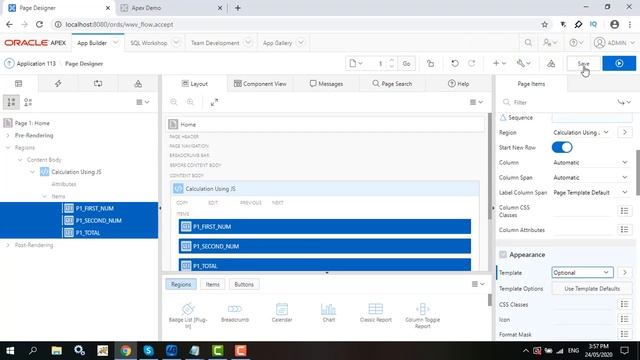Image resolution: width=640 pixels, height=360 pixels.
Task: Zoom out the layout view
Action: (x=174, y=102)
